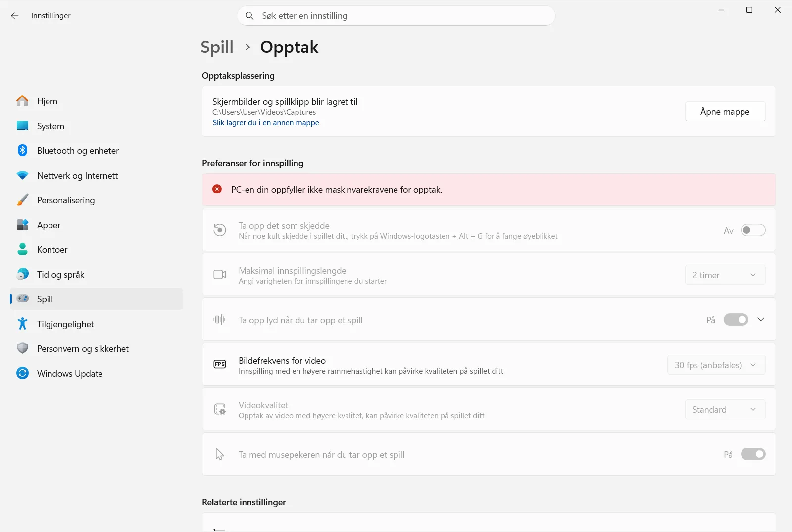Click the Nettverk wifi icon
This screenshot has width=792, height=532.
point(22,175)
